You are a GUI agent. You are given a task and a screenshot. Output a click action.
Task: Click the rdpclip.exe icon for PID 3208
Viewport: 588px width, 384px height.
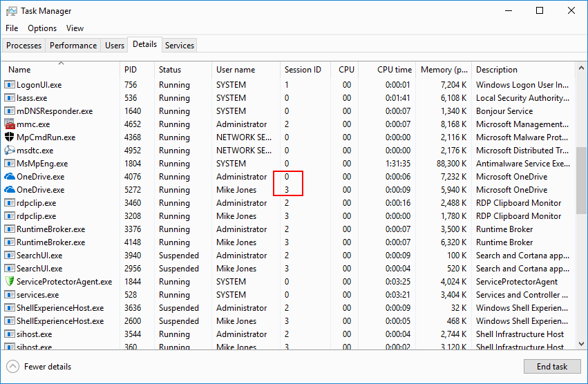pyautogui.click(x=10, y=216)
